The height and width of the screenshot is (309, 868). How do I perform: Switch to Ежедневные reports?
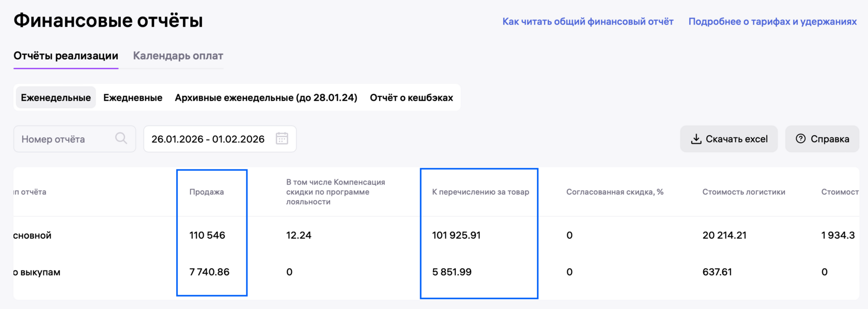click(133, 97)
